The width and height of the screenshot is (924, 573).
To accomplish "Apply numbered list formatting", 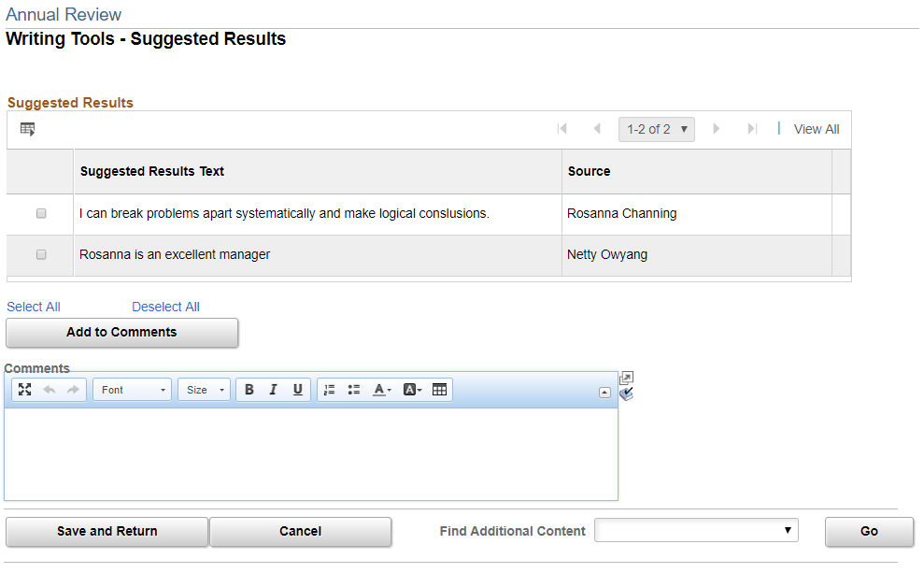I will click(x=329, y=390).
